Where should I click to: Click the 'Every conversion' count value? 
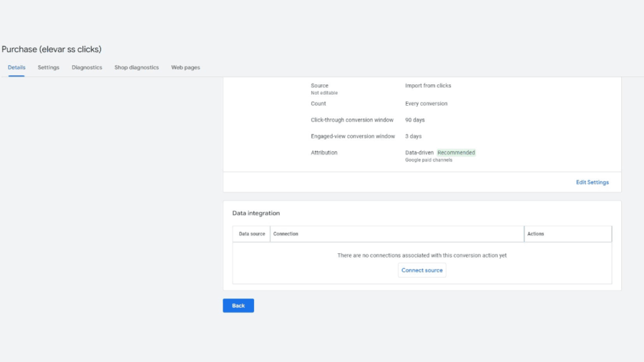426,104
